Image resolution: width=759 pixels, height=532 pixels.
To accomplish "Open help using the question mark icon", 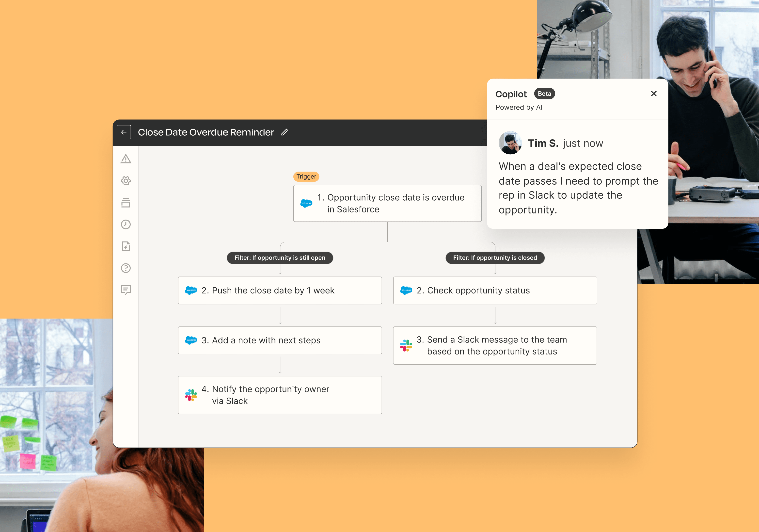I will pyautogui.click(x=126, y=268).
